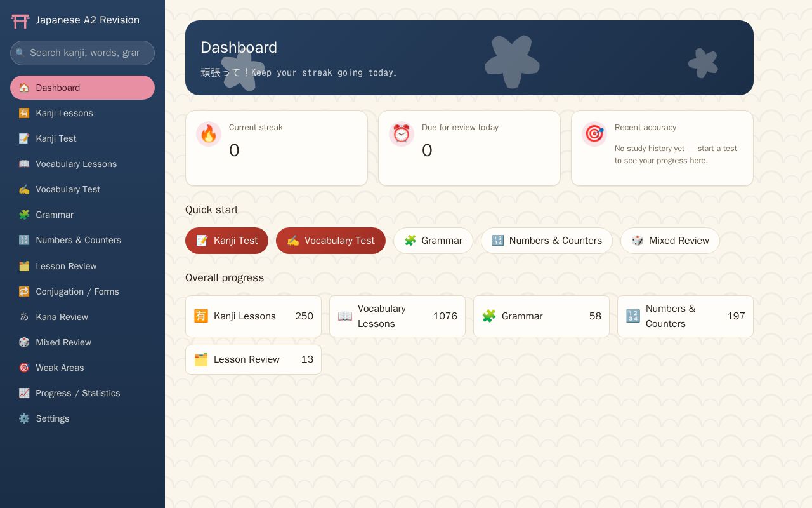Image resolution: width=812 pixels, height=508 pixels.
Task: Click the Kana Review あ icon
Action: click(24, 317)
